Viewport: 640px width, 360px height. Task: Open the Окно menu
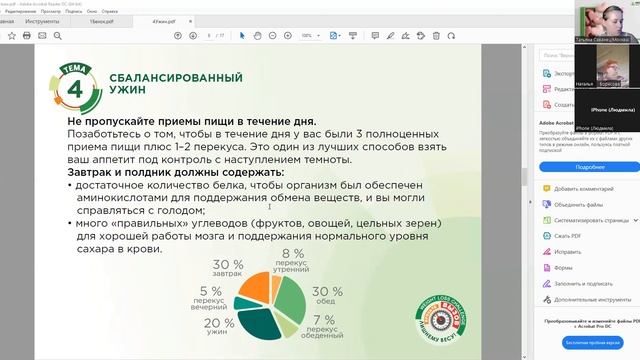click(x=92, y=11)
